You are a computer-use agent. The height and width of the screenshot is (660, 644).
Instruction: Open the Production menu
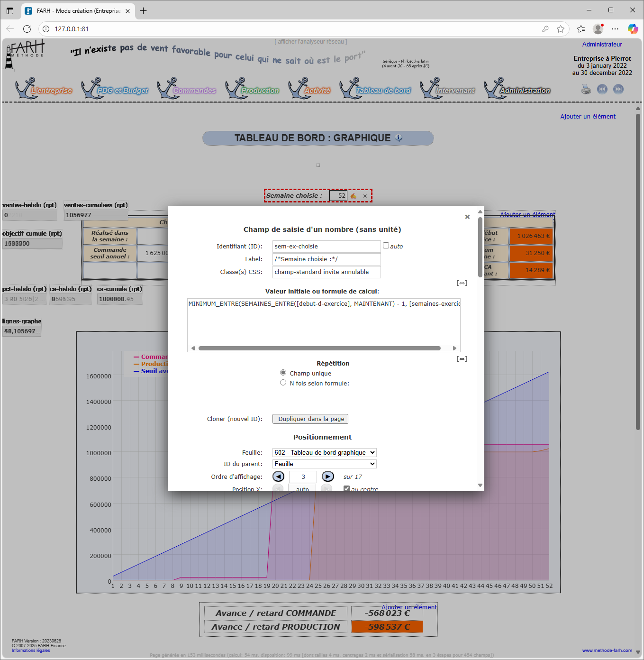click(x=259, y=90)
